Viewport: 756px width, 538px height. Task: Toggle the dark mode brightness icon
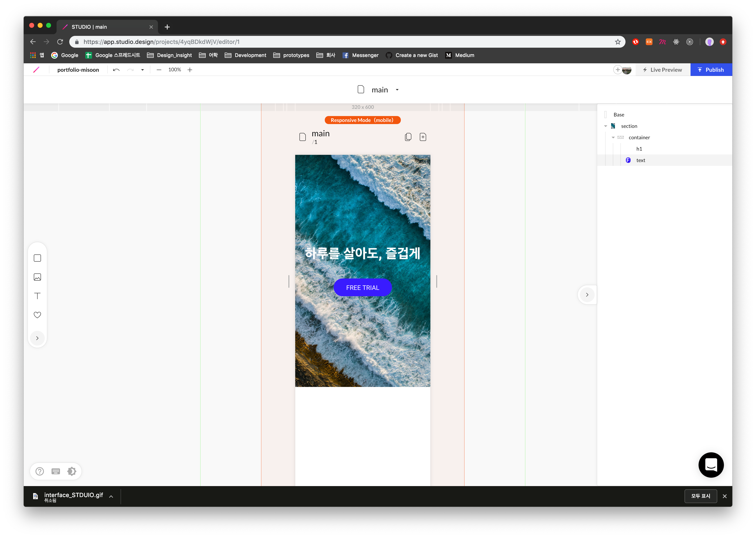pos(72,471)
